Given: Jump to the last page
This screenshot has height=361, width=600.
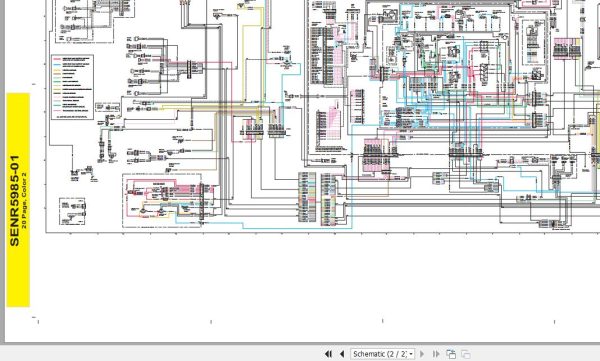Looking at the screenshot, I should click(x=436, y=354).
